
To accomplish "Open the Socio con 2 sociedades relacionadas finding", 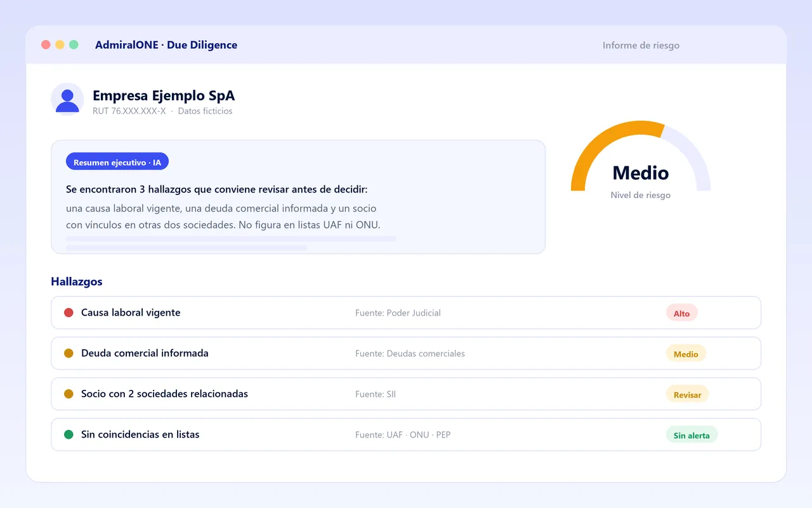I will point(406,394).
